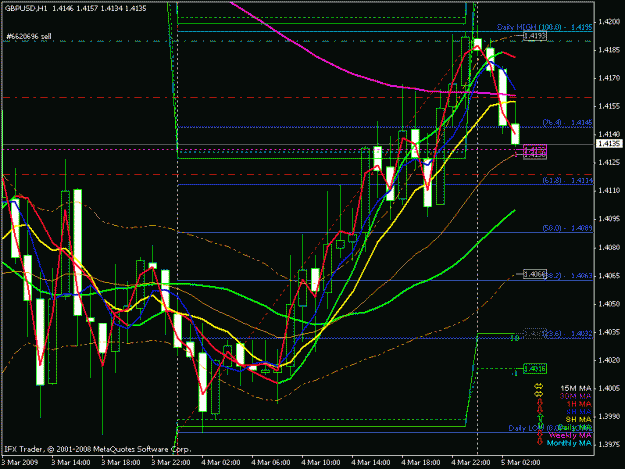Click the 76.4 Fibonacci level label 1.4145
The width and height of the screenshot is (625, 469).
point(568,123)
